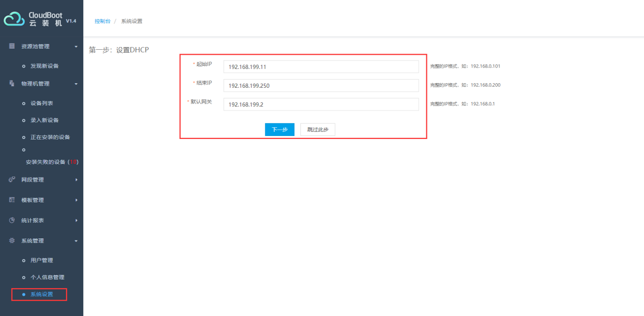The image size is (644, 316).
Task: Collapse the 物理机管理 menu arrow
Action: point(76,84)
